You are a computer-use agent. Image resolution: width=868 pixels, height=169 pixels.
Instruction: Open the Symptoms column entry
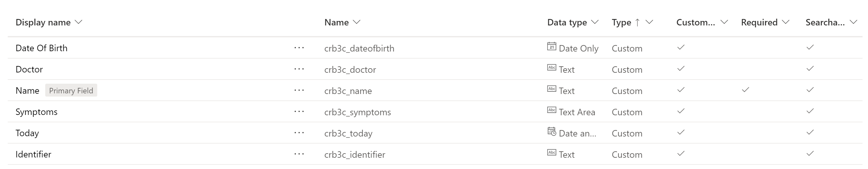click(37, 112)
